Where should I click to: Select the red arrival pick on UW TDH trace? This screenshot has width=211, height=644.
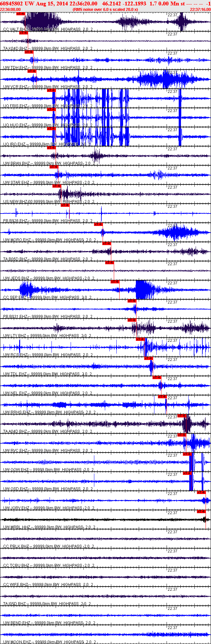pos(29,52)
